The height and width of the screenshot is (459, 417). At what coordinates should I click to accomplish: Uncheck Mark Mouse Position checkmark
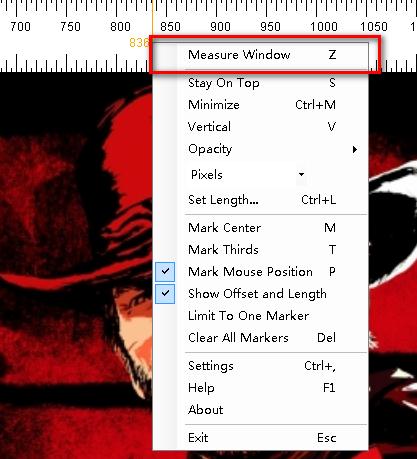pos(165,271)
